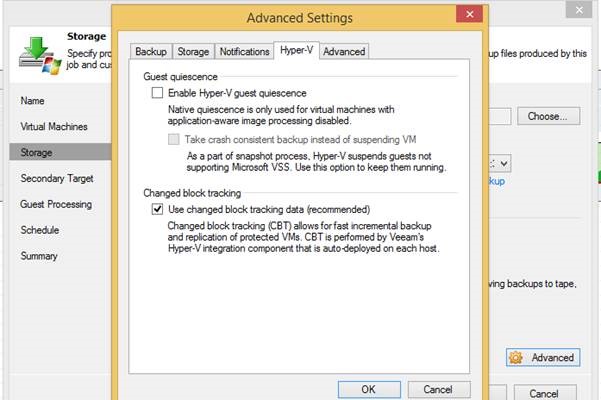Viewport: 601px width, 400px height.
Task: Expand the dropdown below the Choose button
Action: (x=504, y=162)
